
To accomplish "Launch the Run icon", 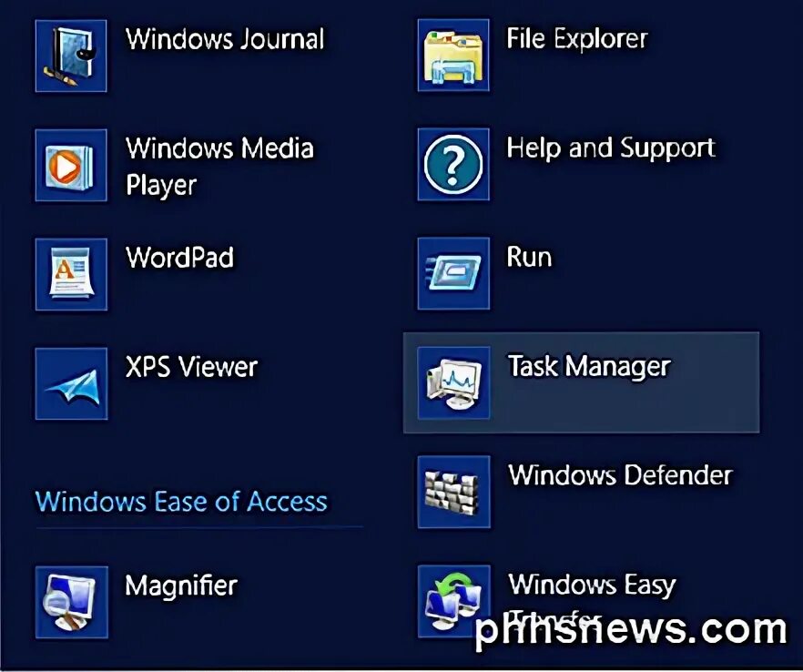I will pyautogui.click(x=453, y=273).
